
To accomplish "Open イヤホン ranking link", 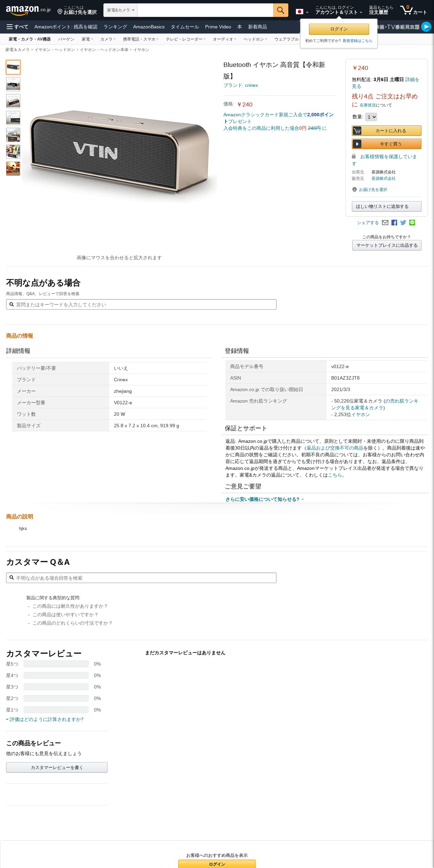I will click(x=361, y=414).
